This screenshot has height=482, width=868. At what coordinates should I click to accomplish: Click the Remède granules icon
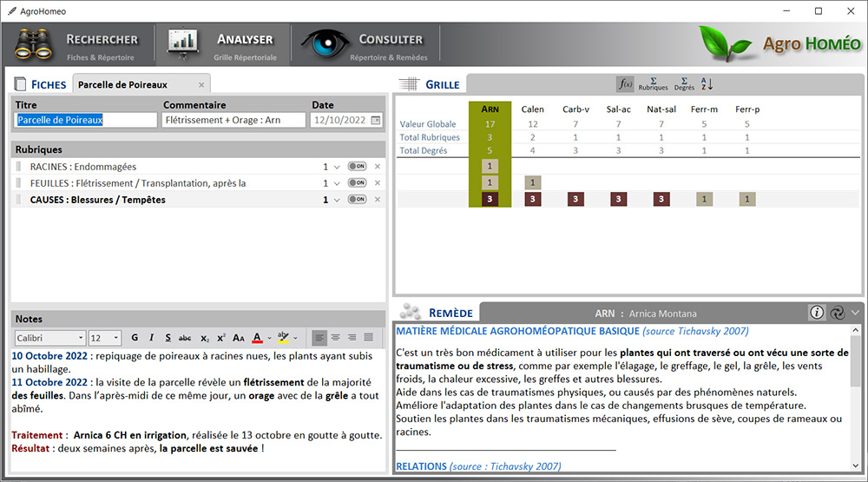click(x=411, y=312)
